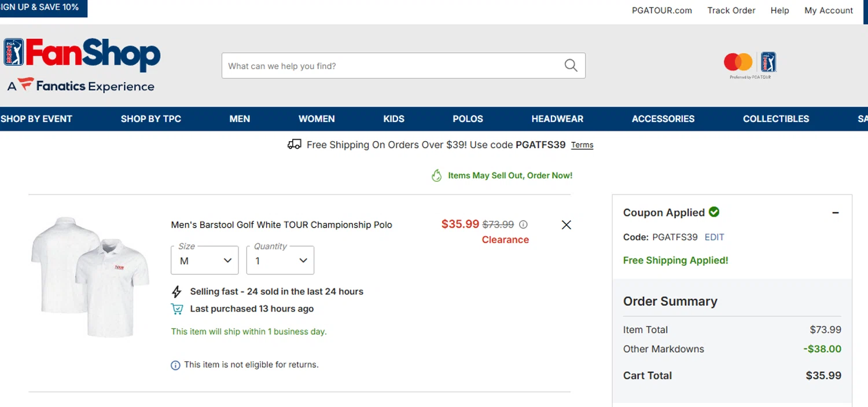Viewport: 868px width, 407px height.
Task: Open the Quantity dropdown
Action: click(x=280, y=261)
